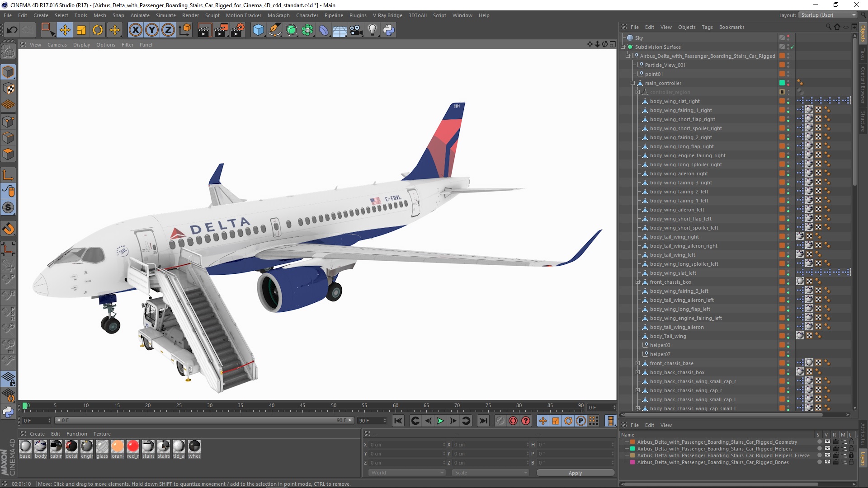
Task: Click the Render View clapperboard icon
Action: tap(204, 30)
